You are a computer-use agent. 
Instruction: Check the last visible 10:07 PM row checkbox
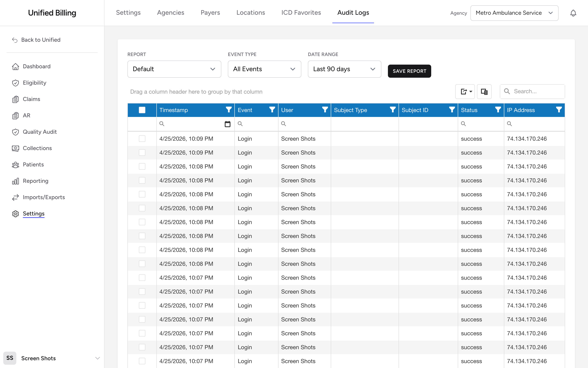point(142,361)
